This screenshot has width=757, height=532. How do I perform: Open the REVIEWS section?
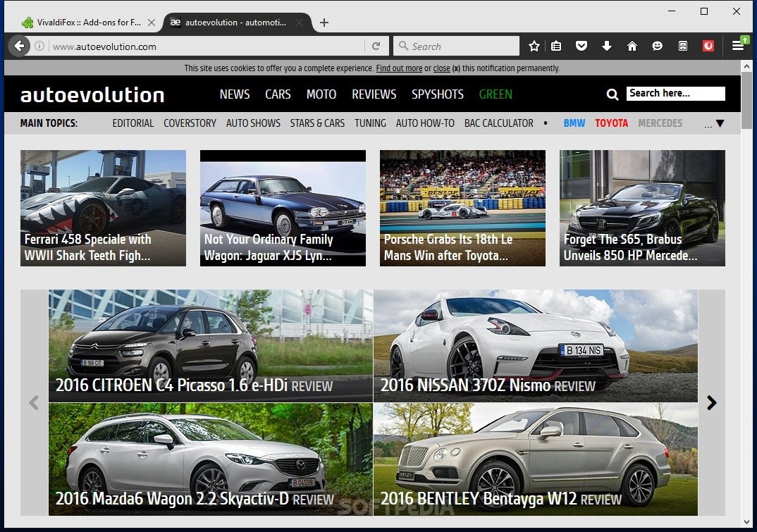(374, 94)
